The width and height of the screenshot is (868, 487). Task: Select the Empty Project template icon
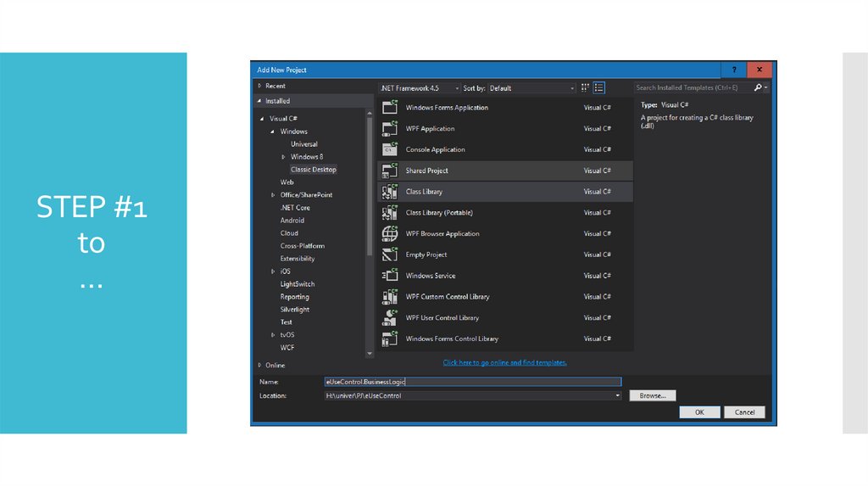pyautogui.click(x=390, y=255)
